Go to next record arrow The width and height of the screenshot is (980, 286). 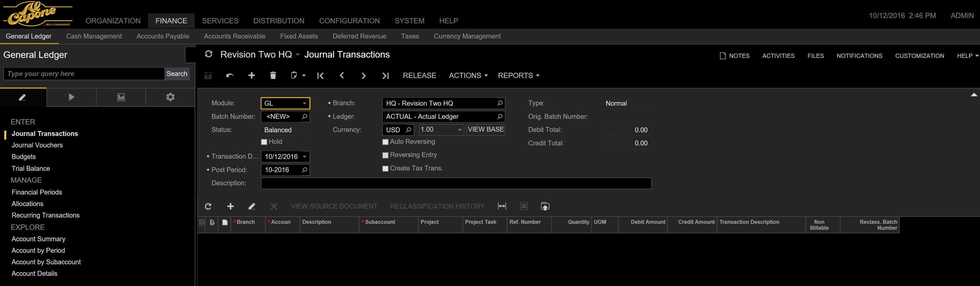(x=363, y=75)
